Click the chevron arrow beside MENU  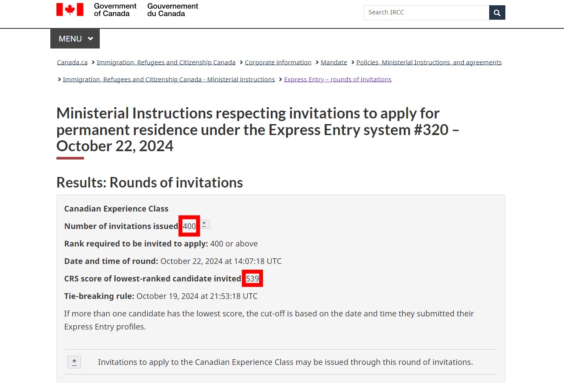pos(91,38)
